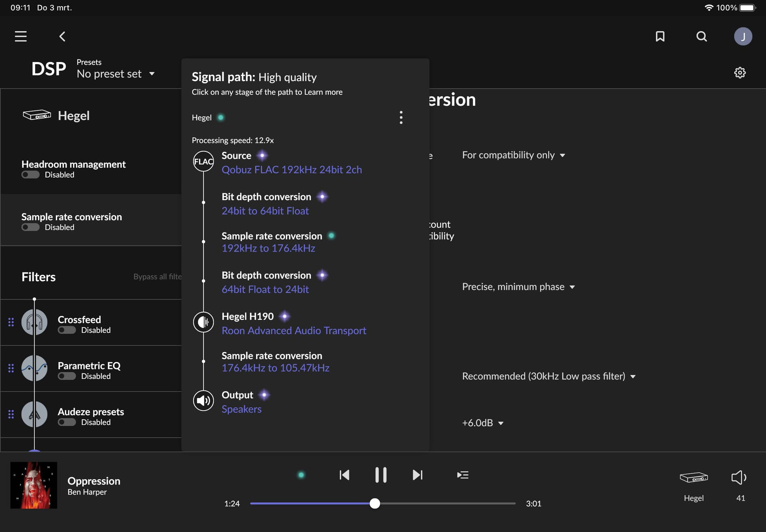Click the 'Processing speed: 12.9x' text

[233, 140]
